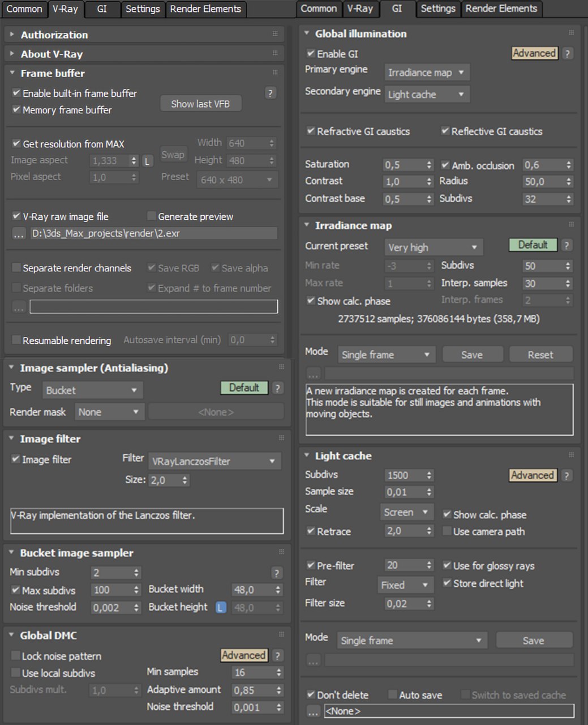Toggle the image aspect lock L button

click(x=147, y=161)
